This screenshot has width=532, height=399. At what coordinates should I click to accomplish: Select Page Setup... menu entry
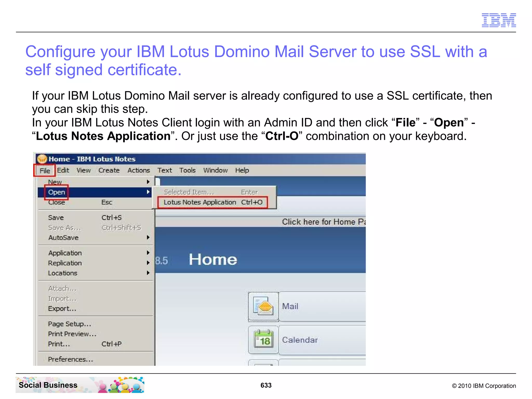pos(95,324)
